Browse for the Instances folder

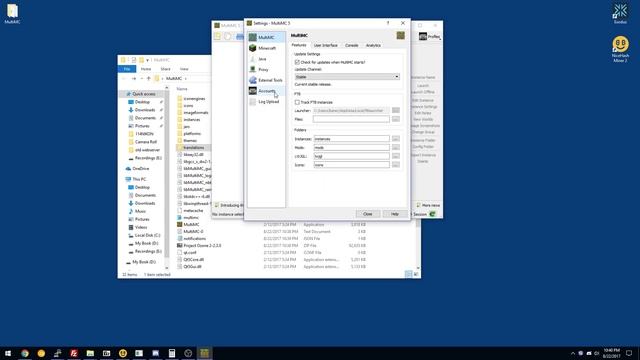point(396,139)
